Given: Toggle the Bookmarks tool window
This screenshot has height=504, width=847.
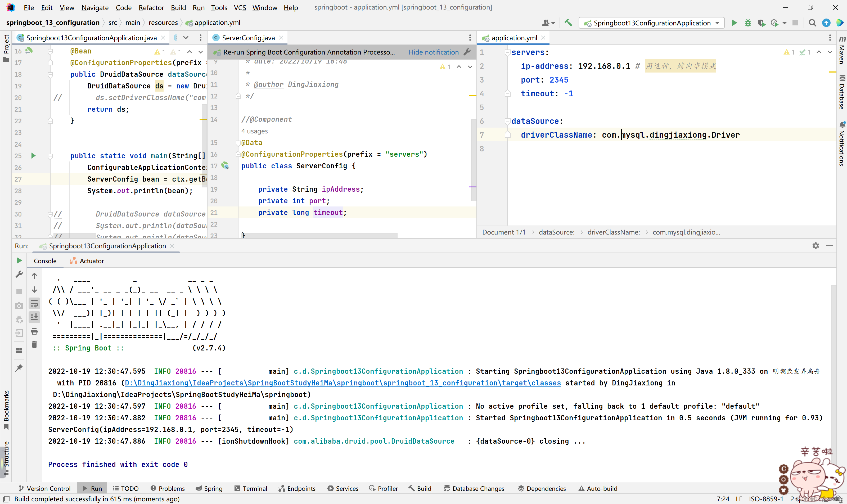Looking at the screenshot, I should click(6, 410).
